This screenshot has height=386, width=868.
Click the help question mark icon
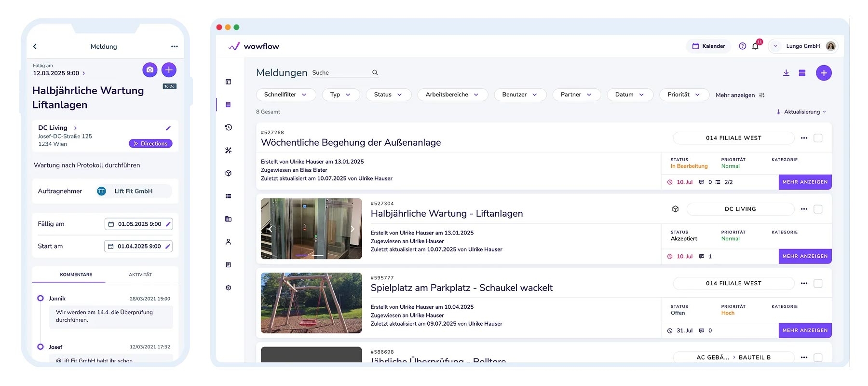(x=743, y=46)
